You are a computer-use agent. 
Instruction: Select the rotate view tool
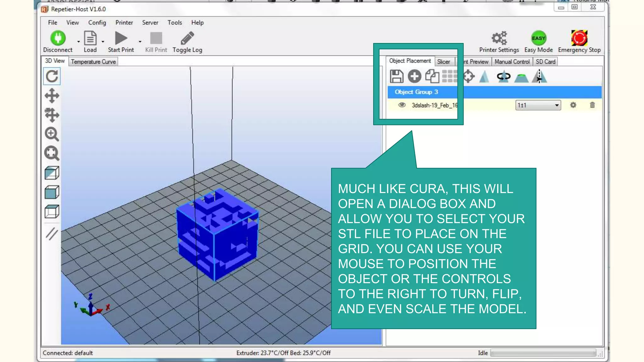pos(52,76)
